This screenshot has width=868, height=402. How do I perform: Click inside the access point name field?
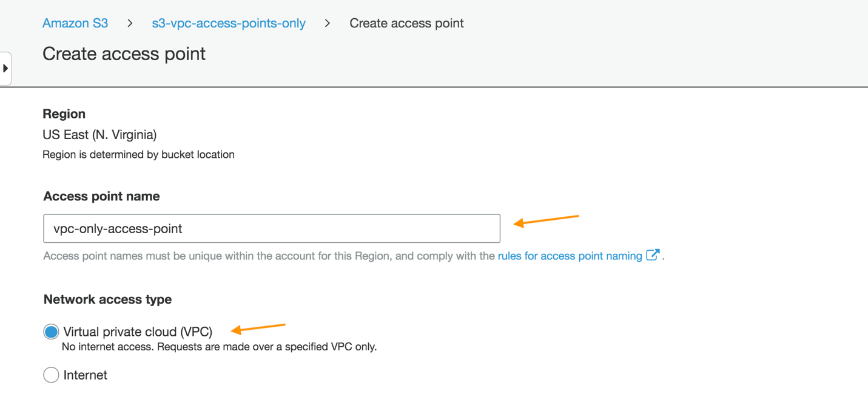point(271,228)
